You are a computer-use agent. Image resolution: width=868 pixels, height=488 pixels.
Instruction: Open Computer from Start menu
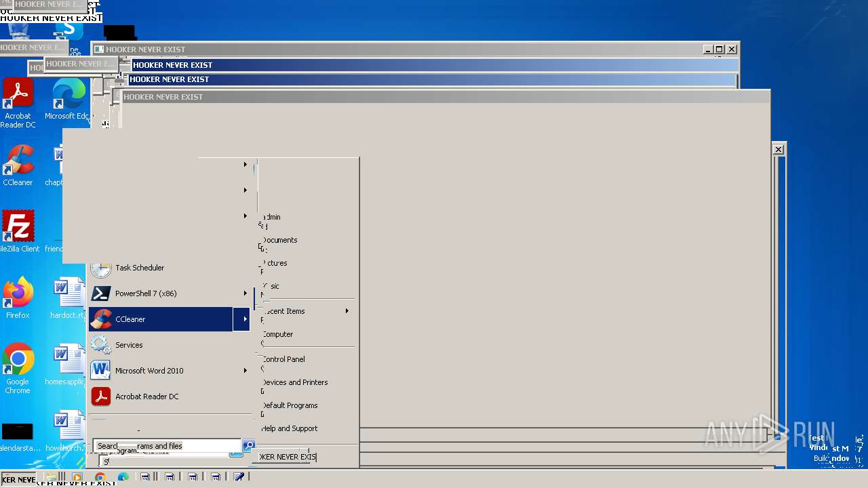point(277,334)
